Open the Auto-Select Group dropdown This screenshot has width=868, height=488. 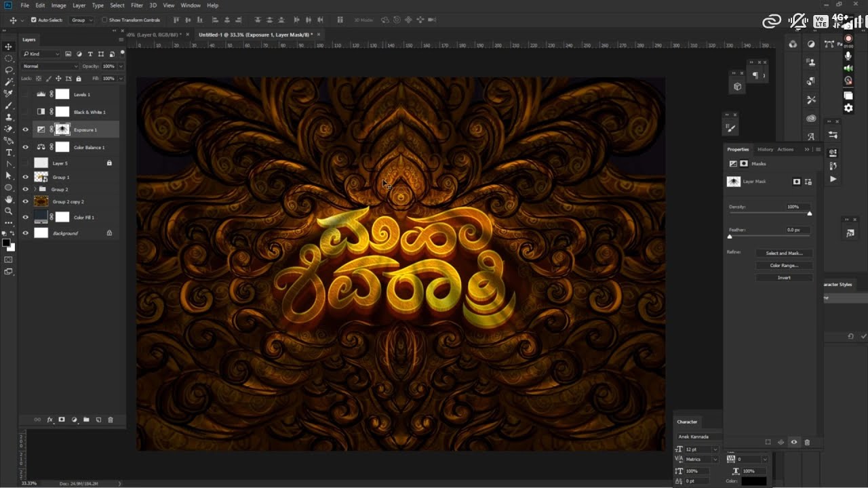81,20
